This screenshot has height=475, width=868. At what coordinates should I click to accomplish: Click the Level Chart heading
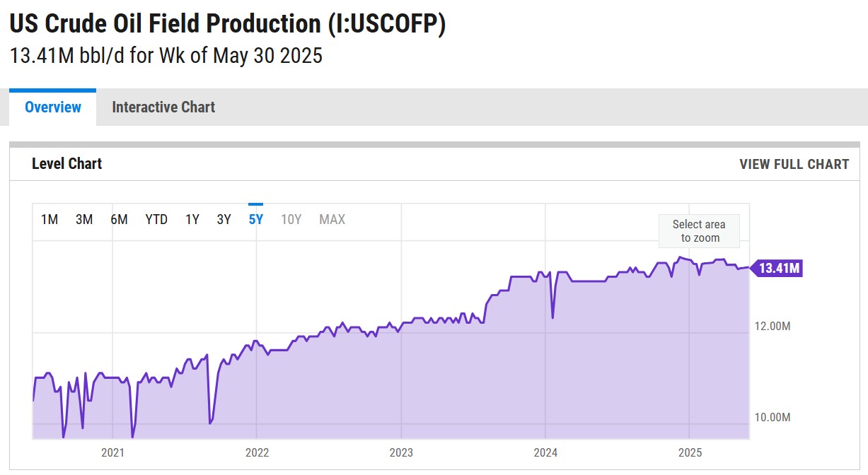[67, 164]
